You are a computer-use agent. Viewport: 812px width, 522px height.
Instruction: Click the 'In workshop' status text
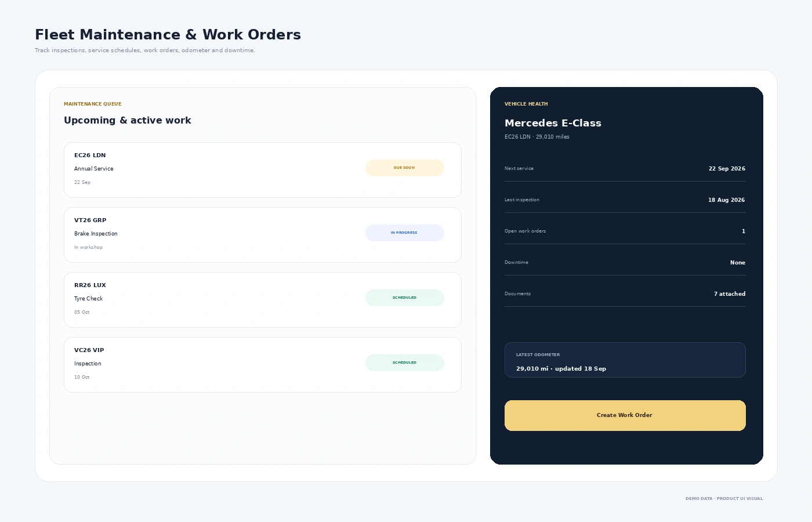tap(88, 247)
